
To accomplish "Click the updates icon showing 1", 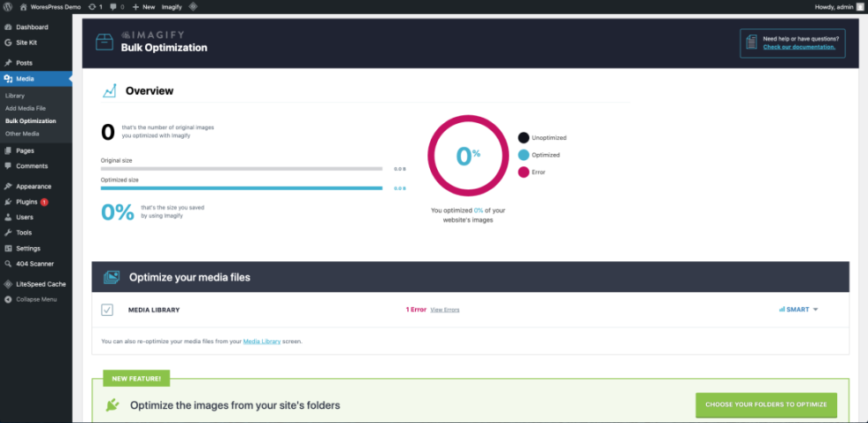I will [x=91, y=7].
